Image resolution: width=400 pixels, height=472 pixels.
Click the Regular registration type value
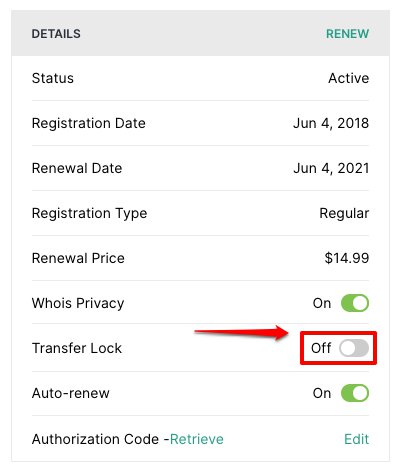click(344, 213)
